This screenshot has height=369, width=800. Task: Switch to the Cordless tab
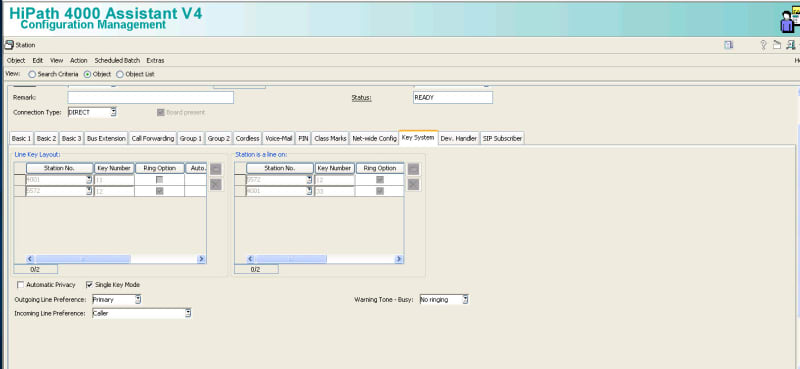tap(247, 138)
